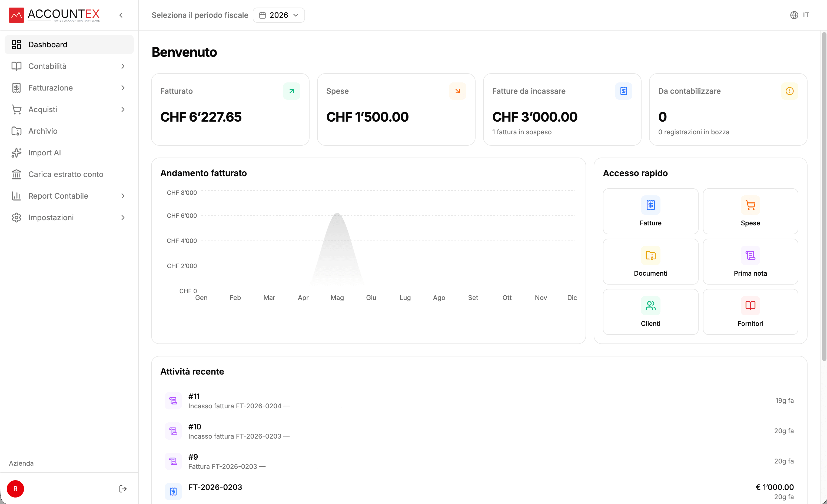Open Carica estratto conto

[x=69, y=174]
